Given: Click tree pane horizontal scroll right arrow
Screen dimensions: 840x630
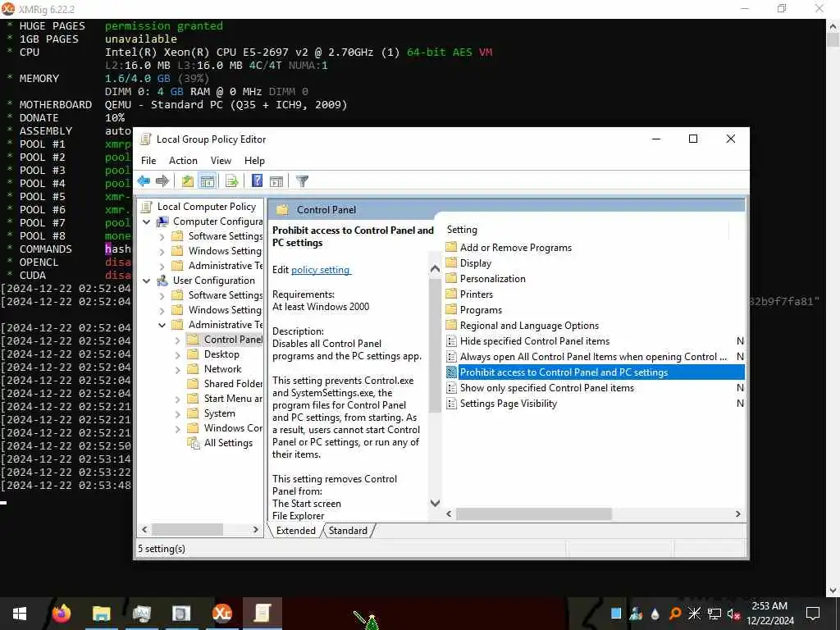Looking at the screenshot, I should pyautogui.click(x=256, y=530).
